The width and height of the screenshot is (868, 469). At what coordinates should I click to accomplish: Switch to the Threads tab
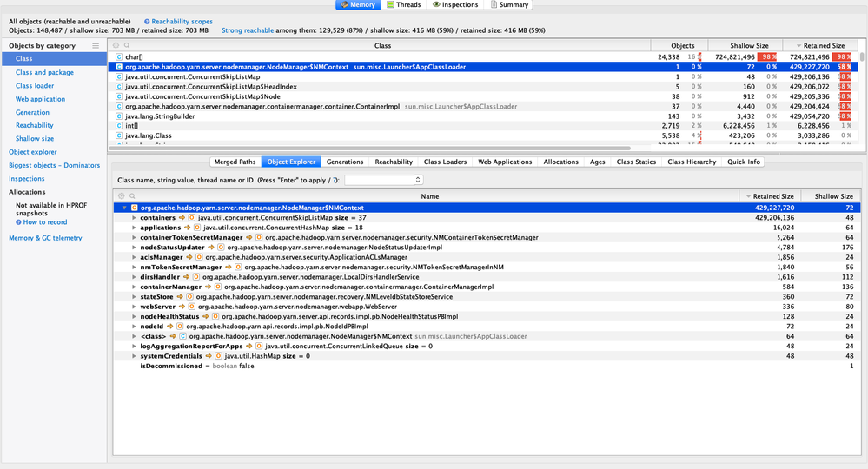(x=403, y=4)
